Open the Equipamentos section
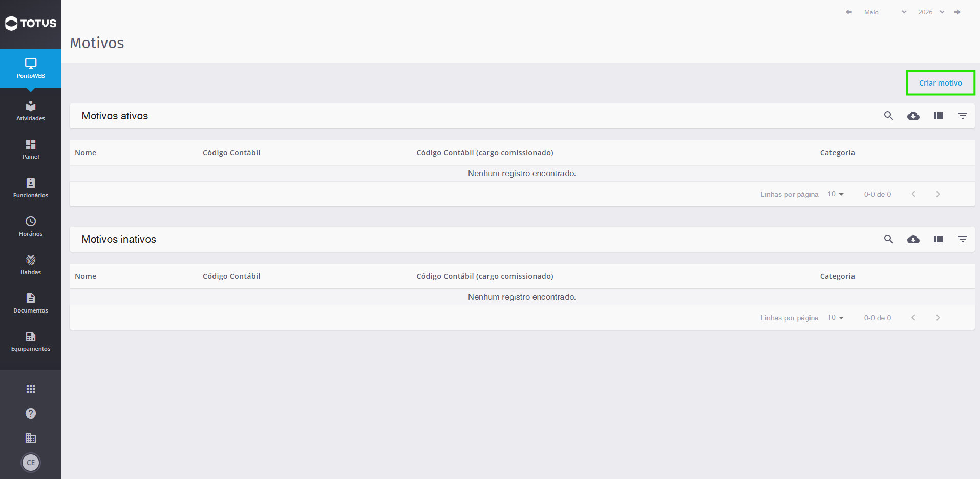This screenshot has height=479, width=980. click(31, 342)
